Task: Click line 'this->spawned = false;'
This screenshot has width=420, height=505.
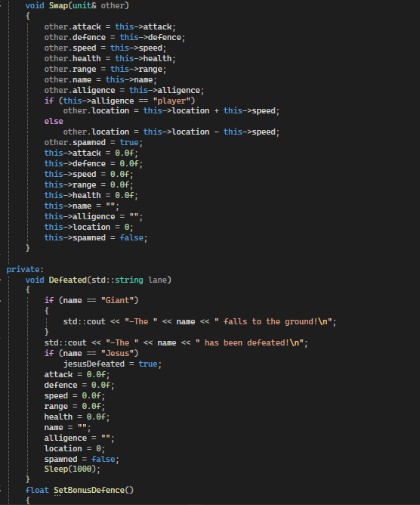Action: [96, 237]
